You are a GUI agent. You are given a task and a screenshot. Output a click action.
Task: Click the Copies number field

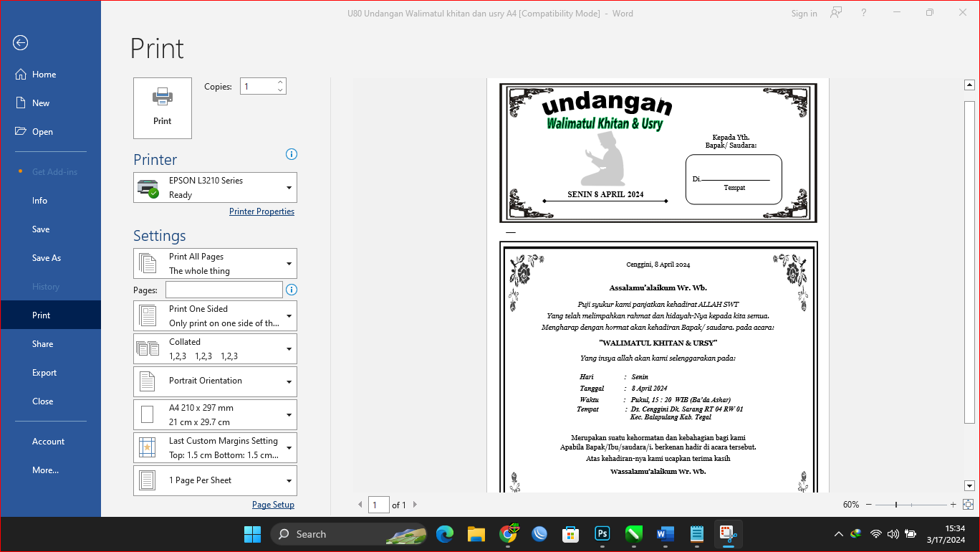point(258,87)
